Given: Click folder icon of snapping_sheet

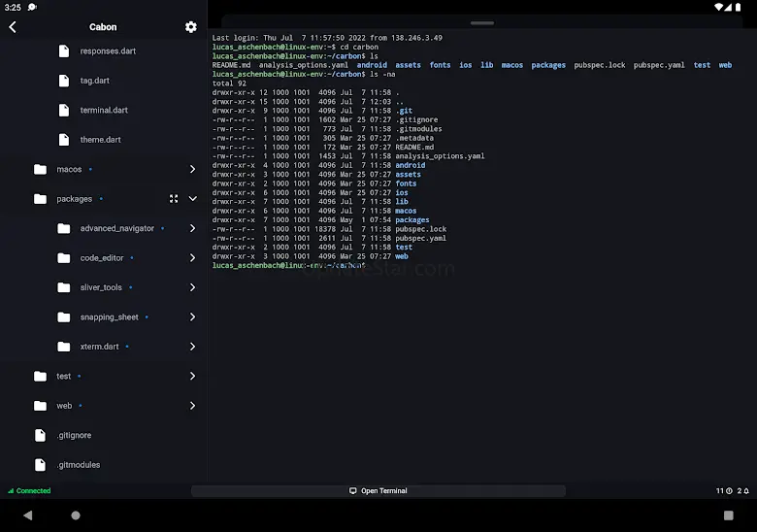Looking at the screenshot, I should point(64,317).
